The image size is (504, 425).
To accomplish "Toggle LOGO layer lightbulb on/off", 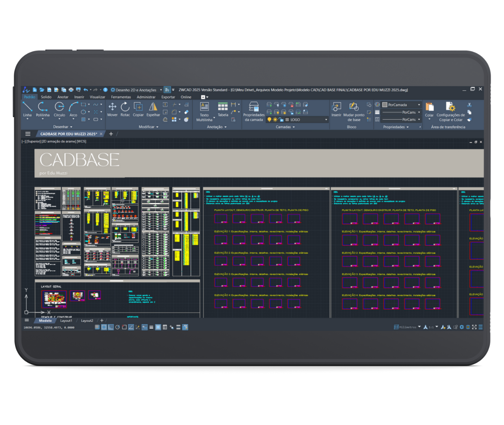I will coord(269,120).
